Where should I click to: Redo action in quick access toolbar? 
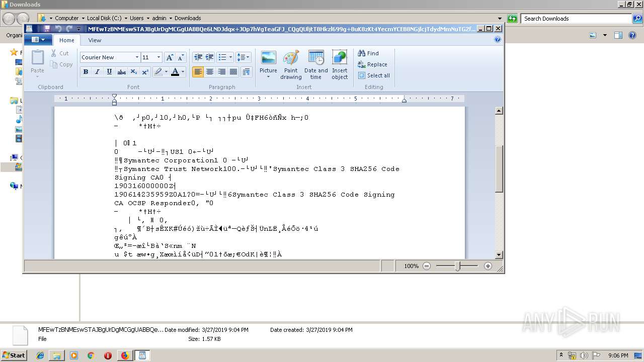69,29
